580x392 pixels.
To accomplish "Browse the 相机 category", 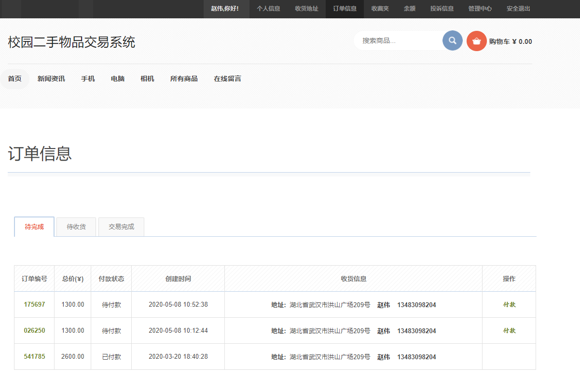I will [147, 79].
